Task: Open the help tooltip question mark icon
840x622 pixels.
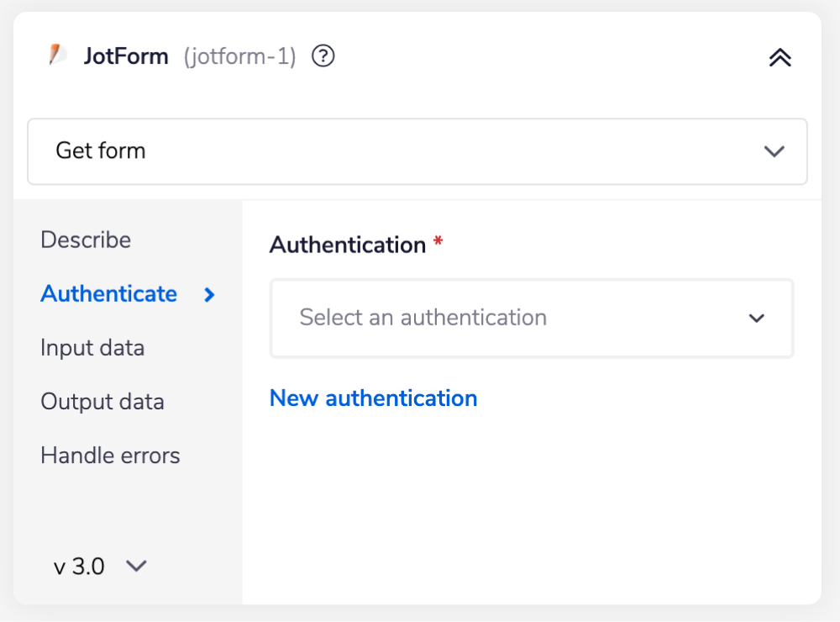Action: [322, 55]
